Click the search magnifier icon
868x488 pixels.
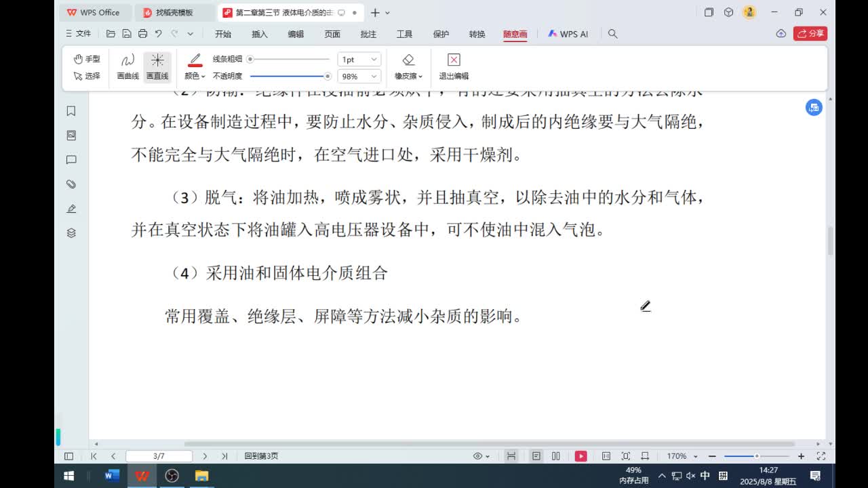[x=612, y=33]
